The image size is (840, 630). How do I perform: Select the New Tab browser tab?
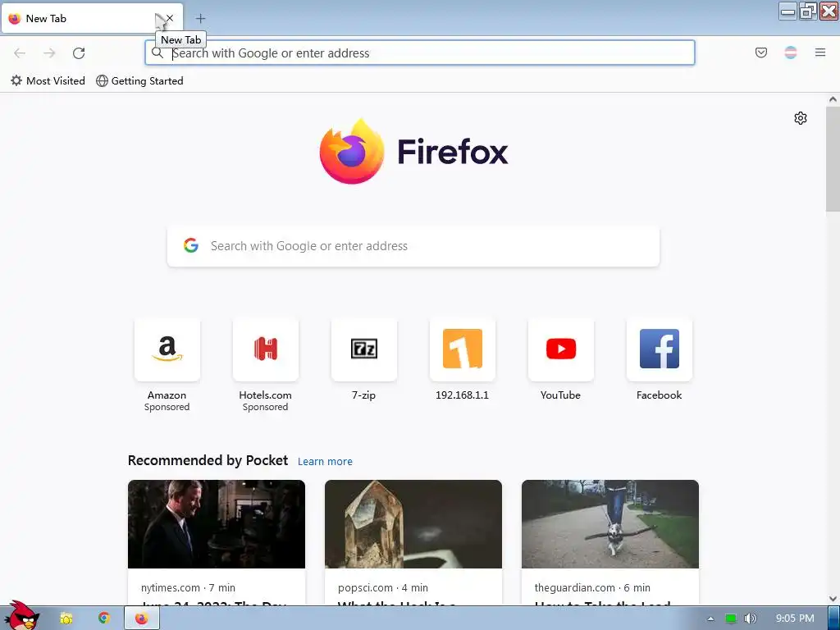pyautogui.click(x=92, y=19)
